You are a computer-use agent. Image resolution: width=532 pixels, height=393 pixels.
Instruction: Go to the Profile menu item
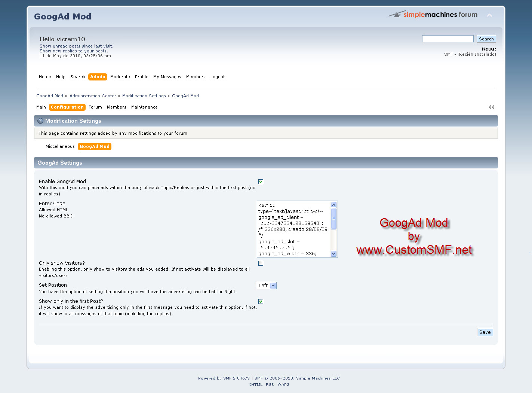[x=142, y=77]
